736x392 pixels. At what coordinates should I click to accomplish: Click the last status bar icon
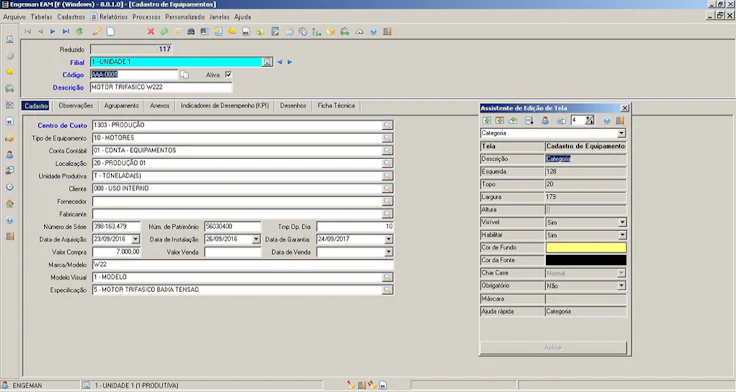click(383, 385)
